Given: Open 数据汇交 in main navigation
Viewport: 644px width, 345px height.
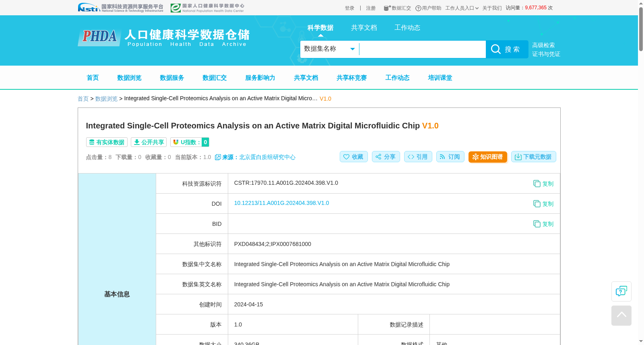Looking at the screenshot, I should click(x=215, y=78).
